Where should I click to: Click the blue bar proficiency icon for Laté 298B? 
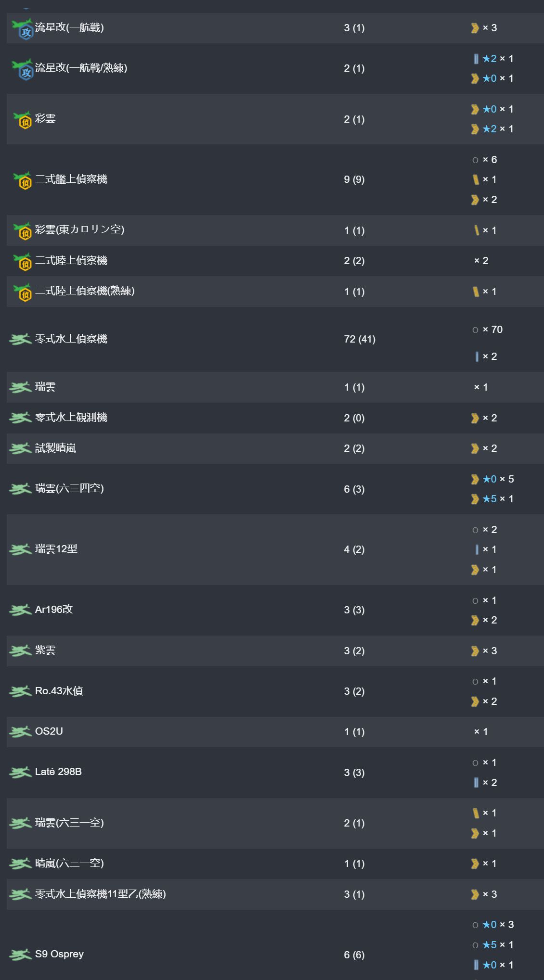click(x=476, y=783)
